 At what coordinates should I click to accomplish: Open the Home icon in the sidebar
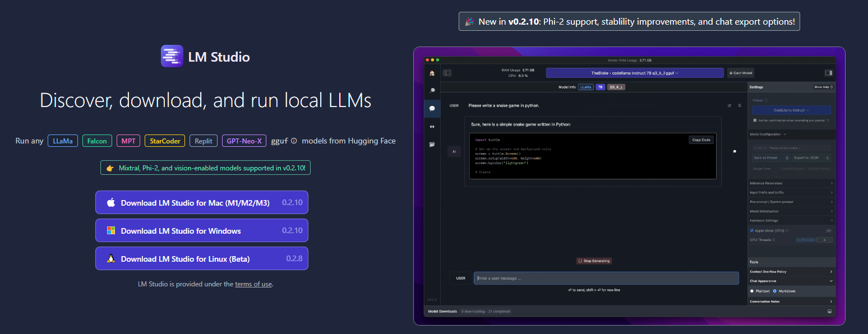pyautogui.click(x=432, y=73)
